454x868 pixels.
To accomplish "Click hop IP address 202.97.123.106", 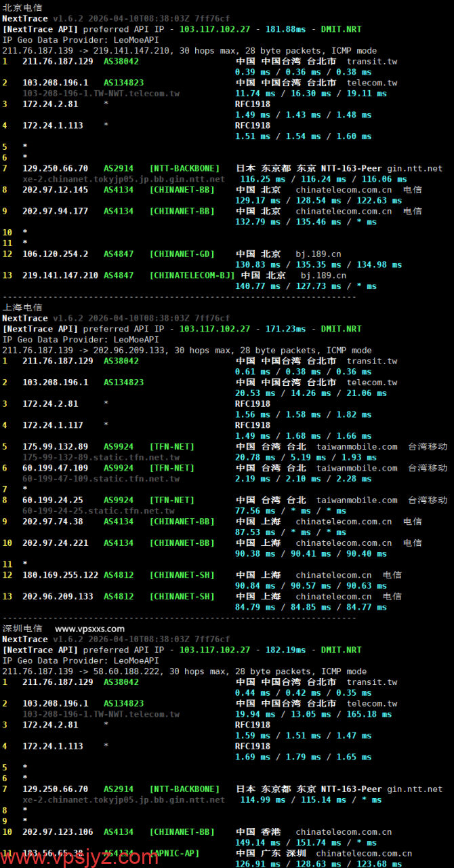I will click(x=58, y=831).
